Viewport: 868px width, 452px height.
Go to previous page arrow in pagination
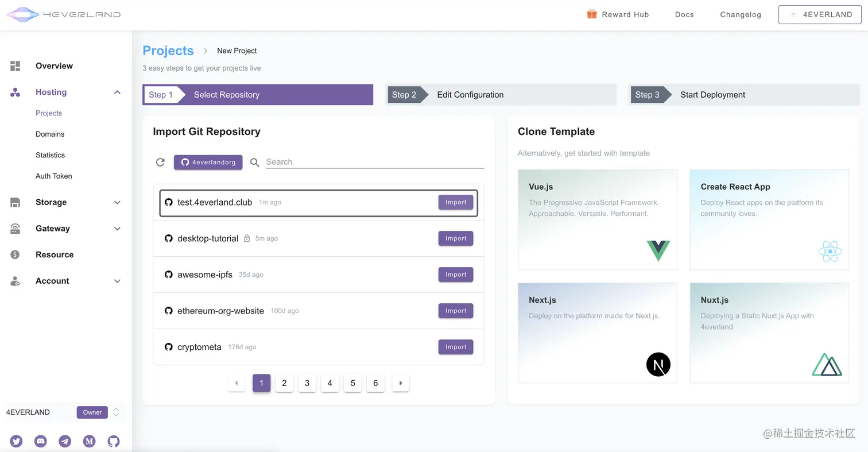237,383
